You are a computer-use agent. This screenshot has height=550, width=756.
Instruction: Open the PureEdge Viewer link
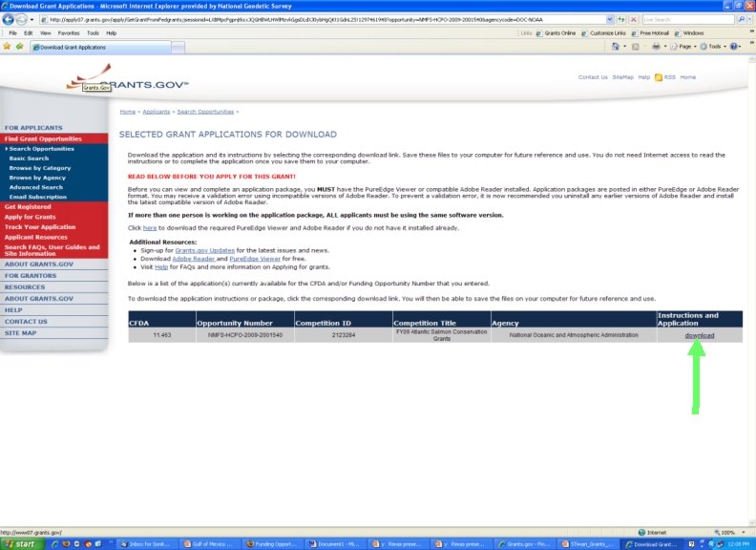click(x=255, y=259)
